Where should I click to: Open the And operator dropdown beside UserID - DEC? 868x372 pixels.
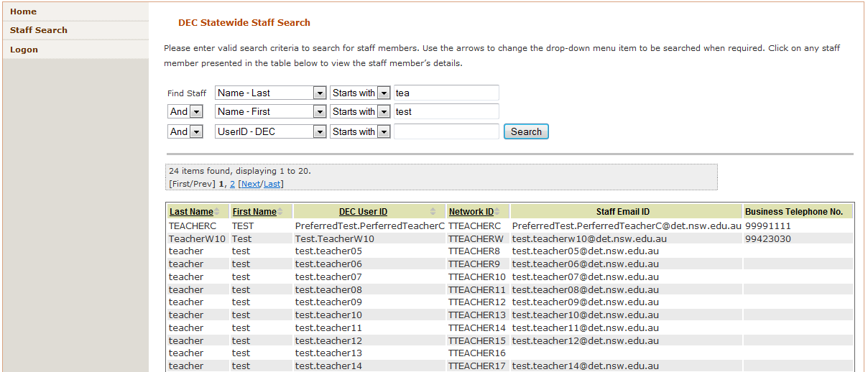(x=185, y=131)
